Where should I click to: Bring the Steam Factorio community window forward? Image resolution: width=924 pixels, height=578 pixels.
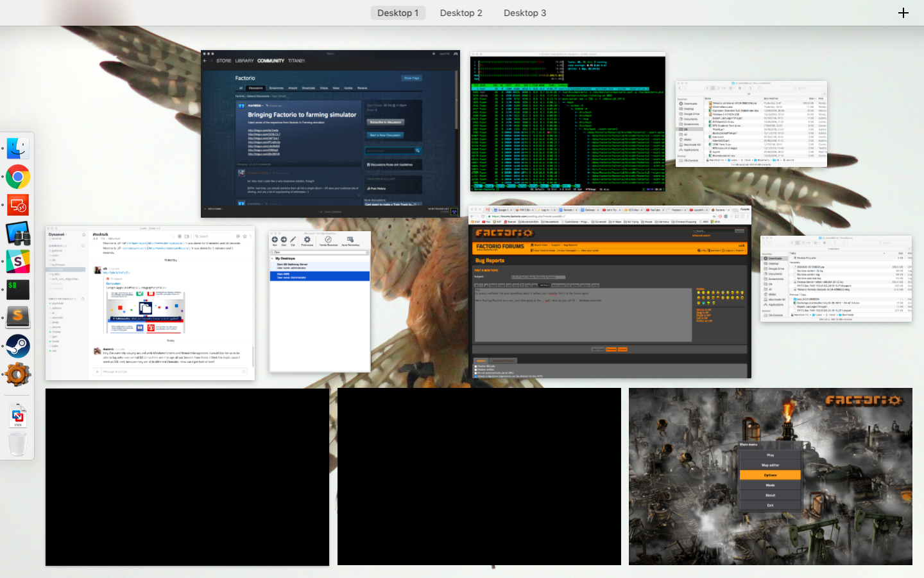330,134
